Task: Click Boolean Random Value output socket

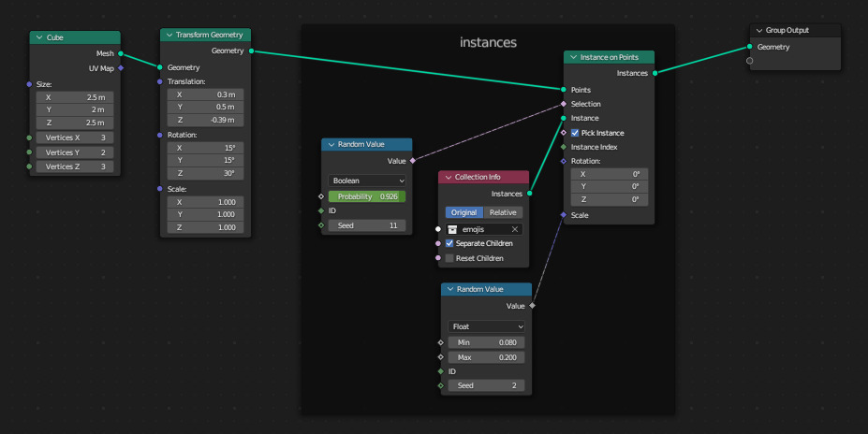Action: 412,161
